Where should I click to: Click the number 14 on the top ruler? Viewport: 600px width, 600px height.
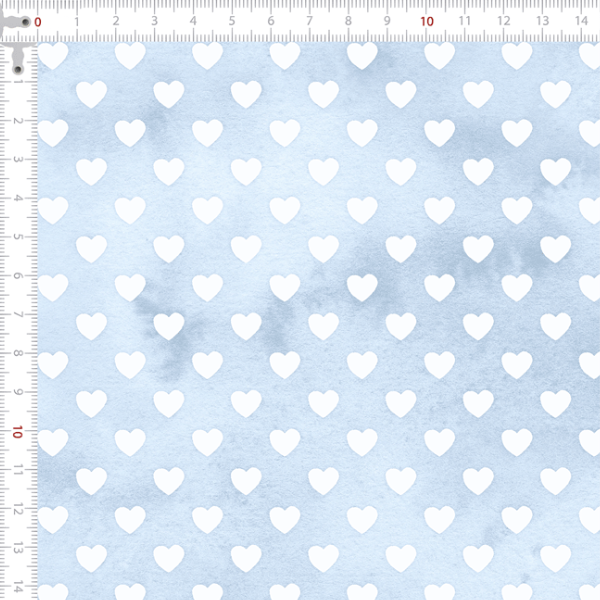pos(581,21)
